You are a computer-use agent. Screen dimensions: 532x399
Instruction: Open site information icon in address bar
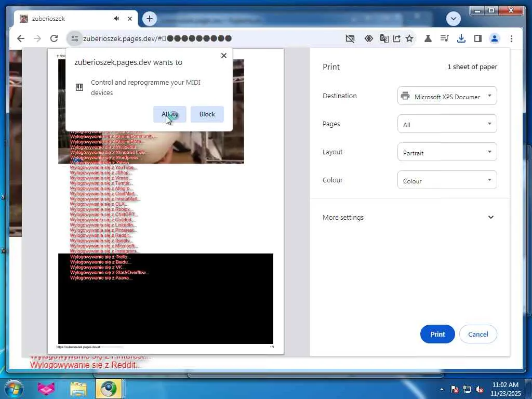point(74,38)
